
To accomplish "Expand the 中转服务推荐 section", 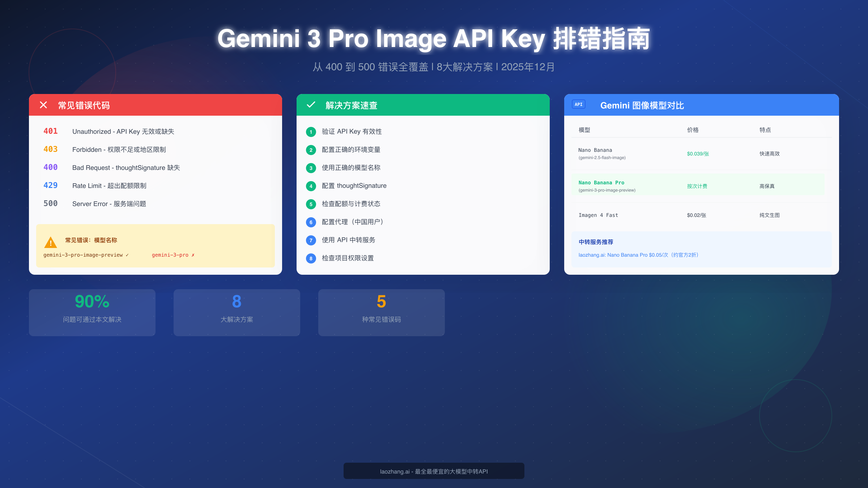I will [596, 242].
